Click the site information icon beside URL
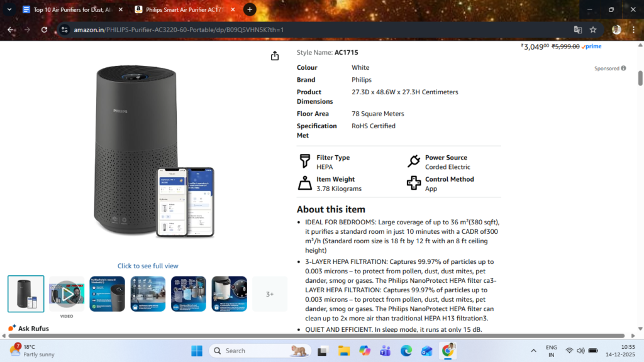The width and height of the screenshot is (644, 362). tap(64, 30)
